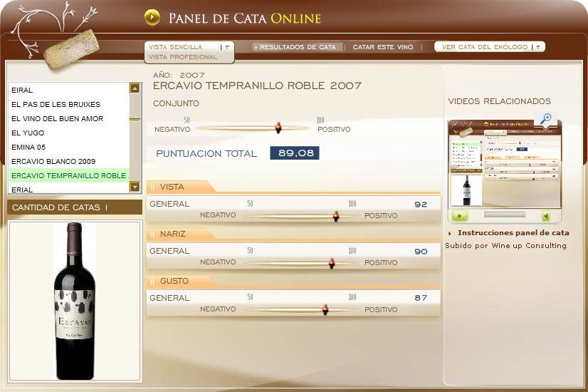The height and width of the screenshot is (392, 588).
Task: Select highlighted Ercavio Tempranillo Roble entry
Action: 69,176
